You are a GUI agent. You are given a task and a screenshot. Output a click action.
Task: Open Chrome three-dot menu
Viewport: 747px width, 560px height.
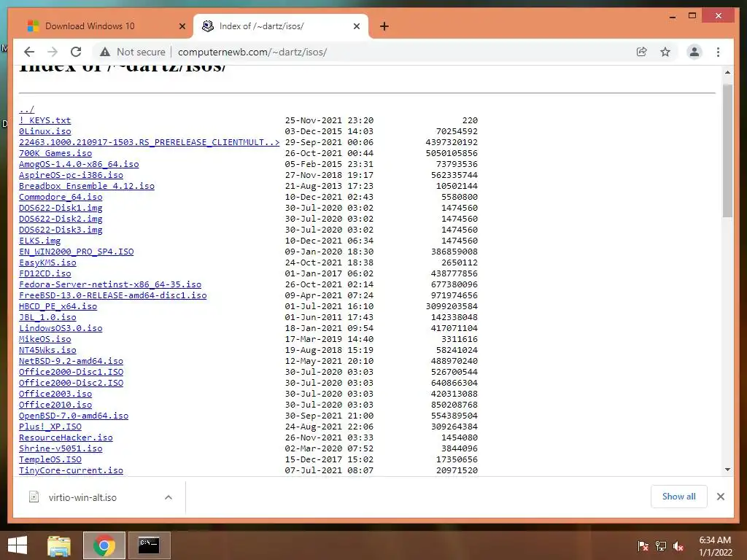coord(718,52)
